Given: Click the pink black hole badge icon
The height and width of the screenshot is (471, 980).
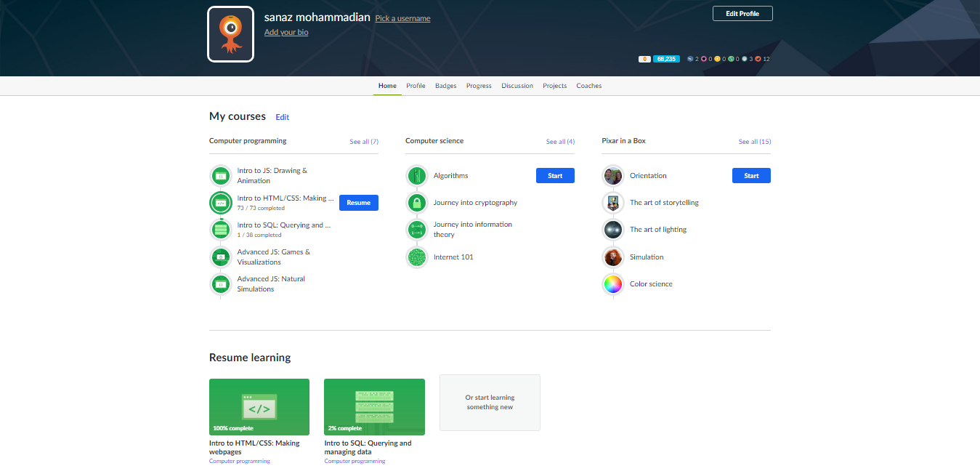Looking at the screenshot, I should point(703,59).
